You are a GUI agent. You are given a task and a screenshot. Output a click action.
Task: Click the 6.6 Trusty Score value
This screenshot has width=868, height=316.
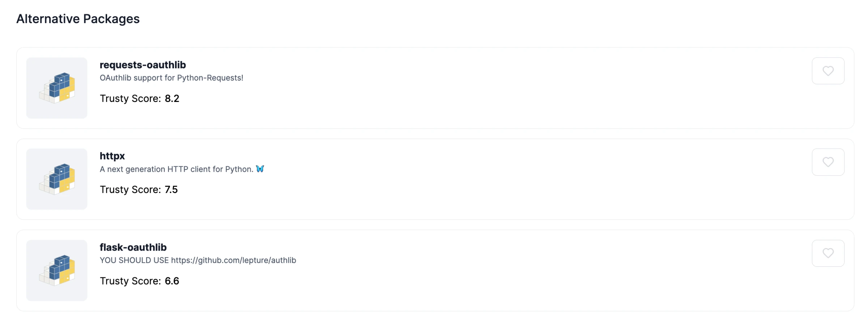pyautogui.click(x=172, y=281)
